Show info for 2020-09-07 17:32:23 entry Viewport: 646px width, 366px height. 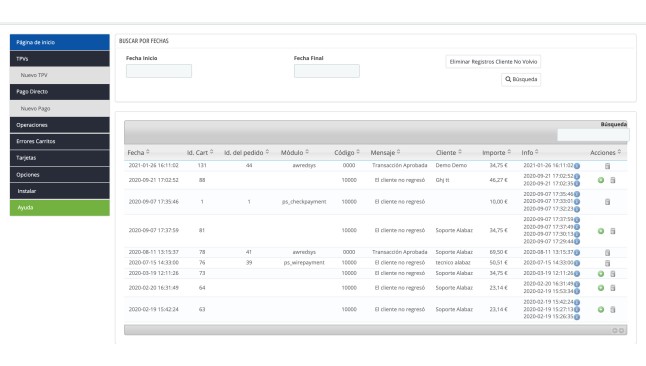coord(577,209)
